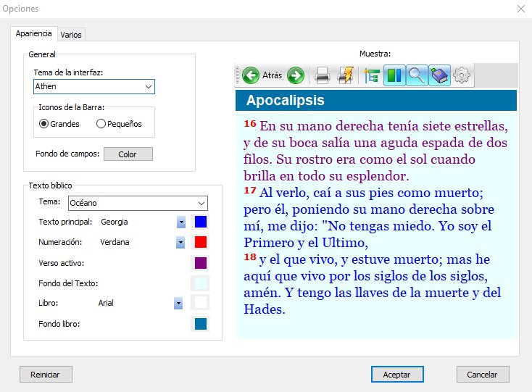Click the printer icon in sample toolbar

click(323, 75)
